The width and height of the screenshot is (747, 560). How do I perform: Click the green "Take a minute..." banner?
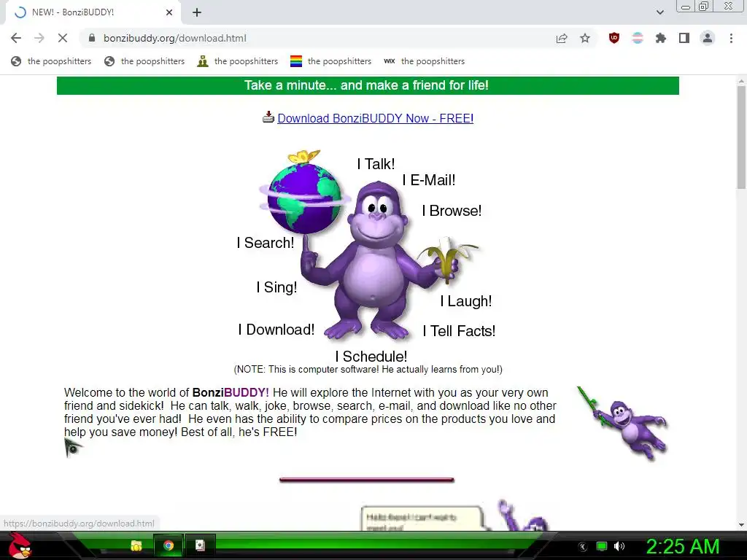pyautogui.click(x=368, y=86)
